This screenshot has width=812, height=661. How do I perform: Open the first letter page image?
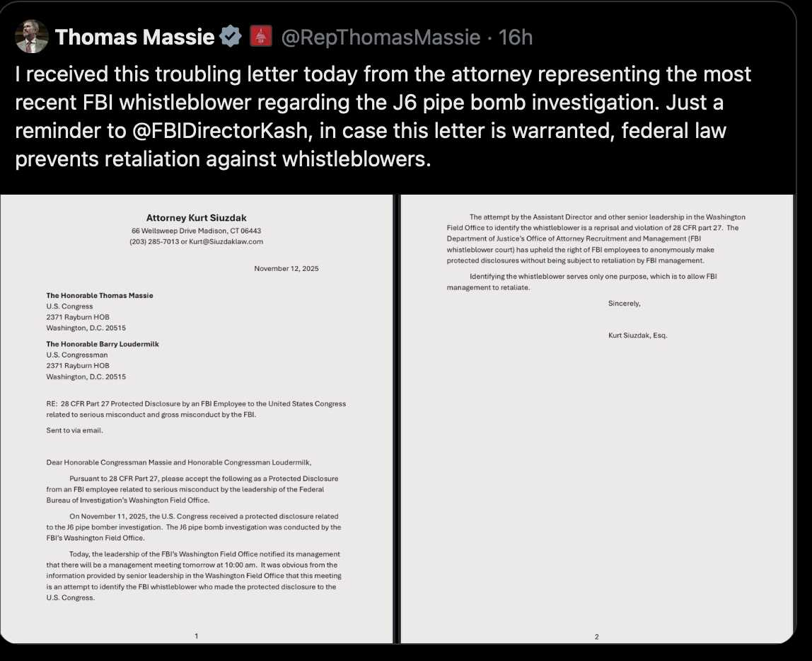[197, 418]
